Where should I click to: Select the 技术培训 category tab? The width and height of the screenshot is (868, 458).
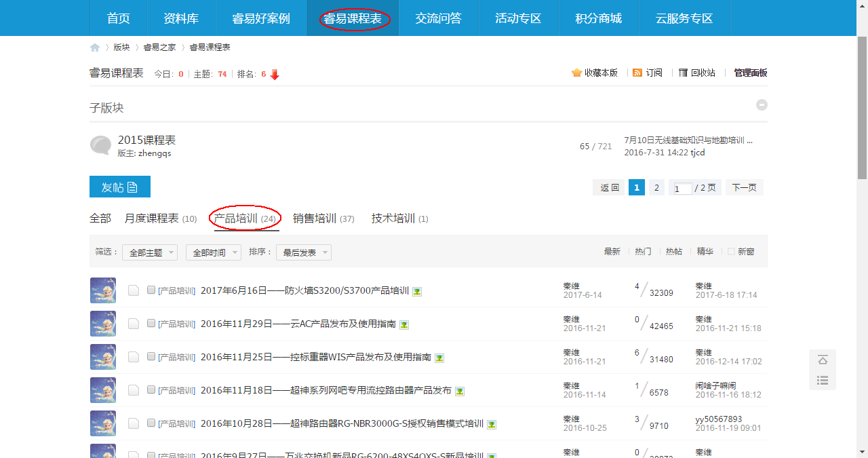click(400, 218)
